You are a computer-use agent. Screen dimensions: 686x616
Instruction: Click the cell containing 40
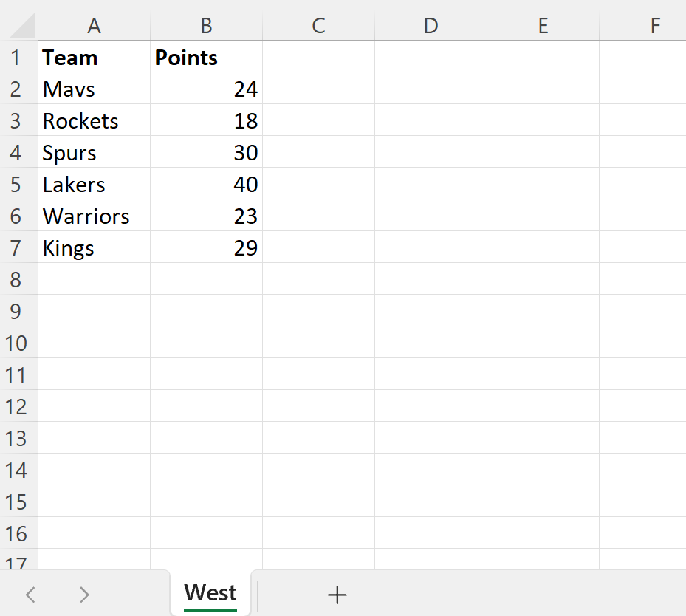(x=206, y=185)
